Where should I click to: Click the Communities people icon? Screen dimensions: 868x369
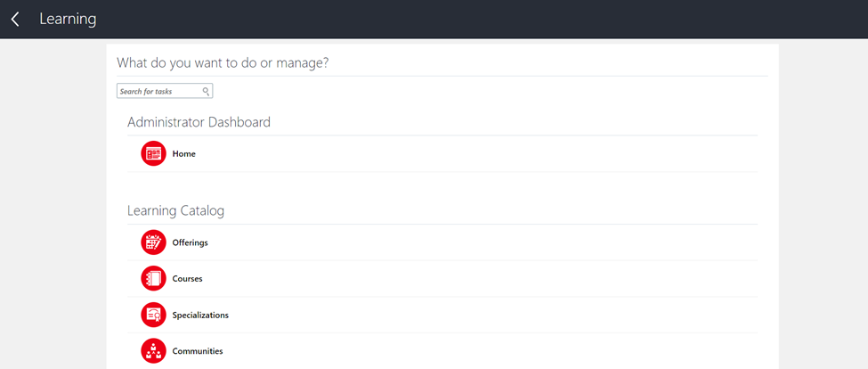click(153, 350)
